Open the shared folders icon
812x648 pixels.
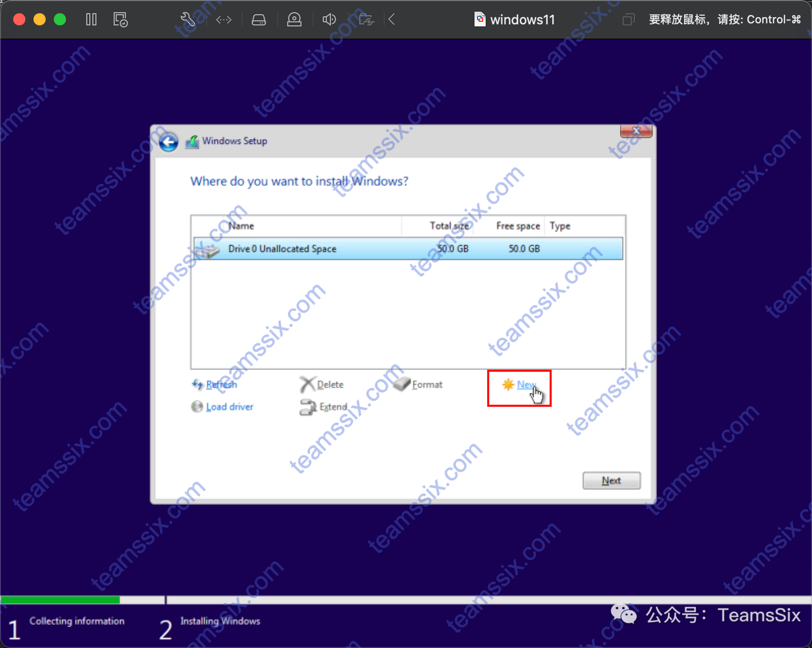pyautogui.click(x=366, y=20)
